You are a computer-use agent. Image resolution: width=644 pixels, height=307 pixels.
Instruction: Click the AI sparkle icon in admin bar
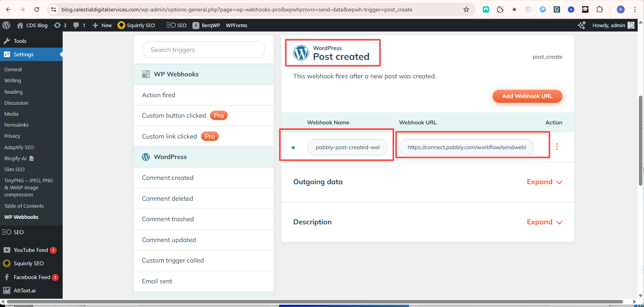coord(582,25)
